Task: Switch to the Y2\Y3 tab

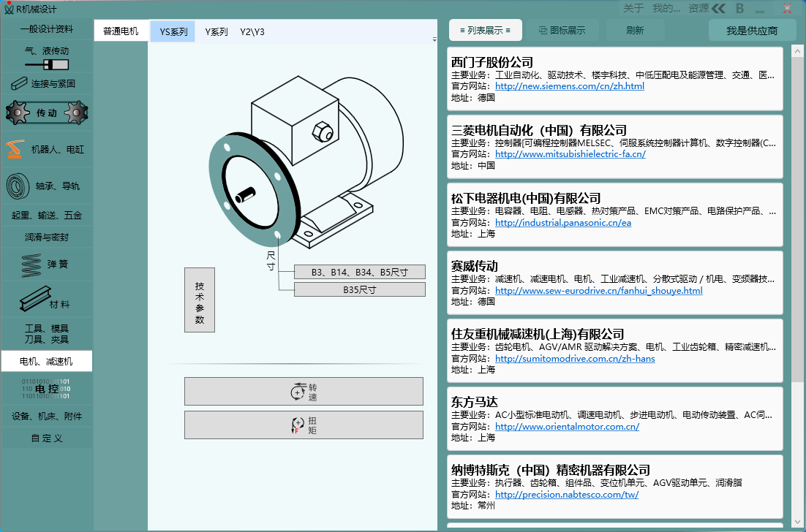Action: [x=252, y=32]
